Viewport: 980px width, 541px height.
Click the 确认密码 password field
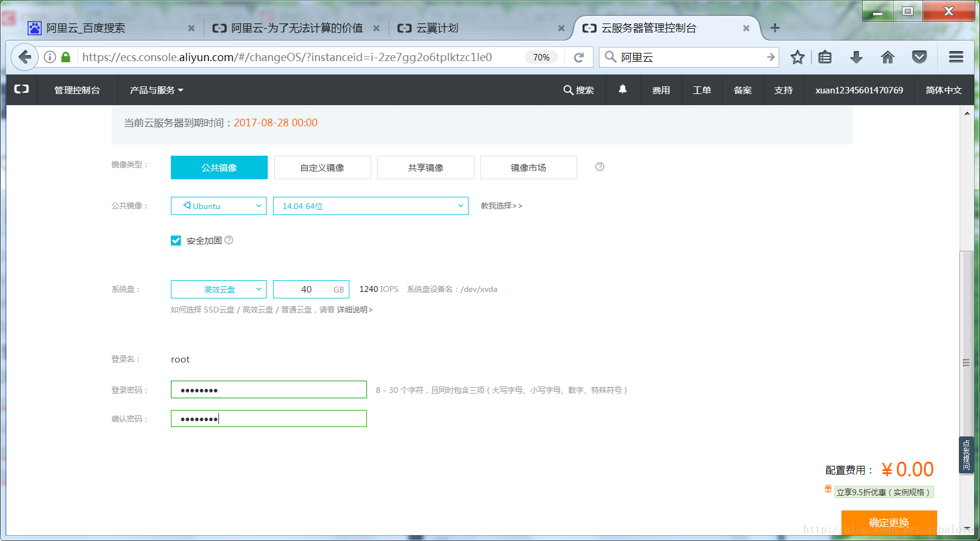pyautogui.click(x=269, y=418)
